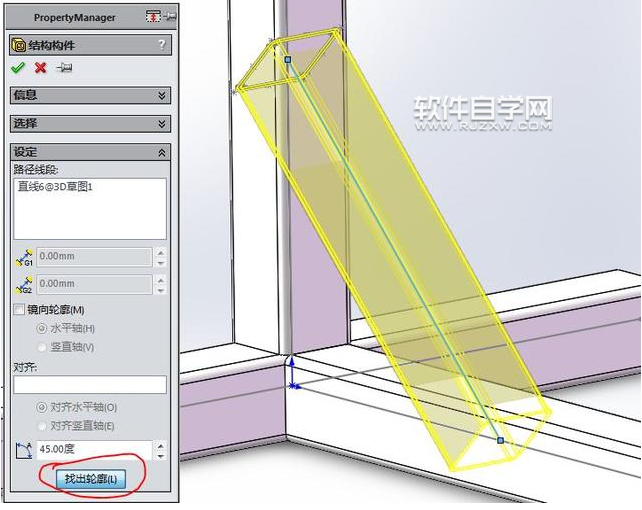Screen dimensions: 642x510
Task: Click the PropertyManager panel title
Action: (75, 18)
